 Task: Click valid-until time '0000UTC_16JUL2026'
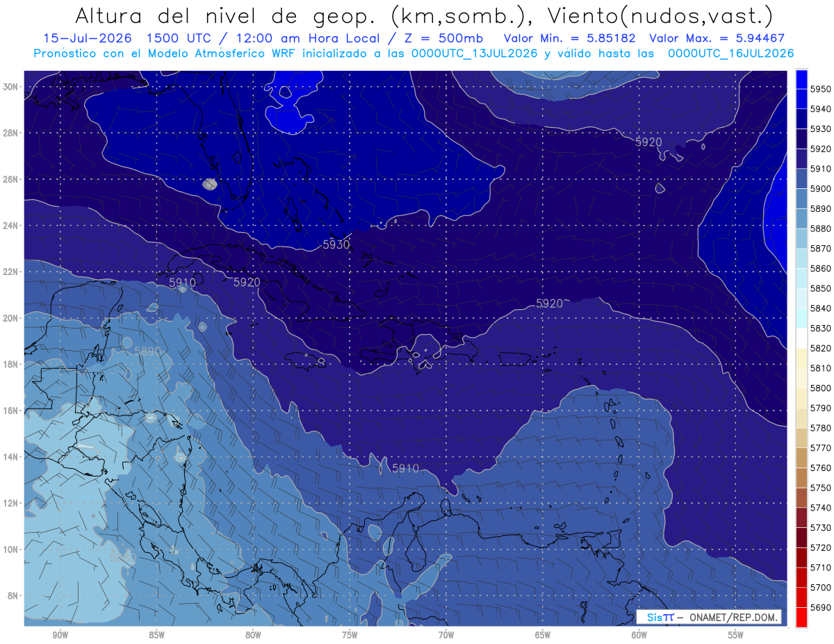(x=730, y=53)
